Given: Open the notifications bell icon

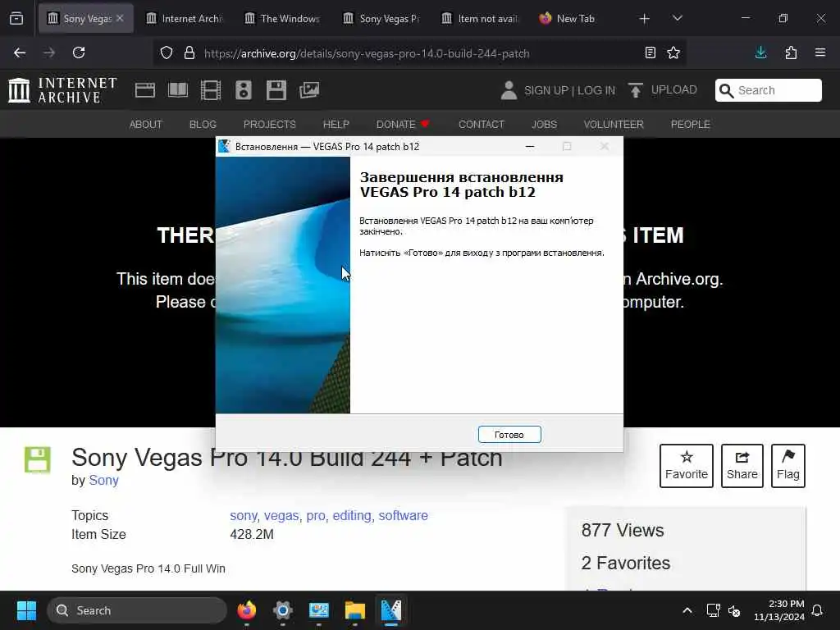Looking at the screenshot, I should (x=817, y=610).
